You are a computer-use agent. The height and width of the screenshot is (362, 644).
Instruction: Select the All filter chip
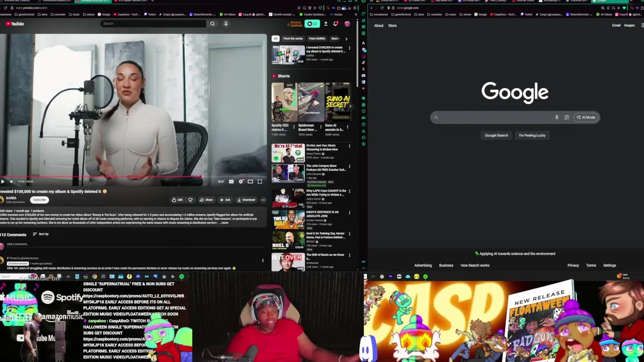coord(275,39)
